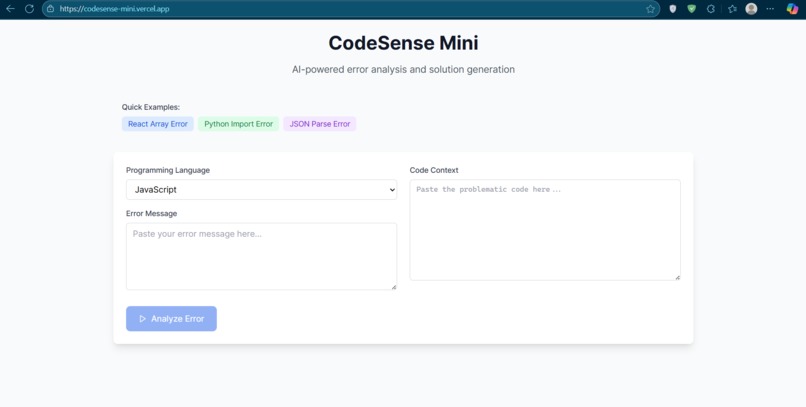Load the JSON Parse Error example
This screenshot has width=806, height=407.
pyautogui.click(x=320, y=124)
